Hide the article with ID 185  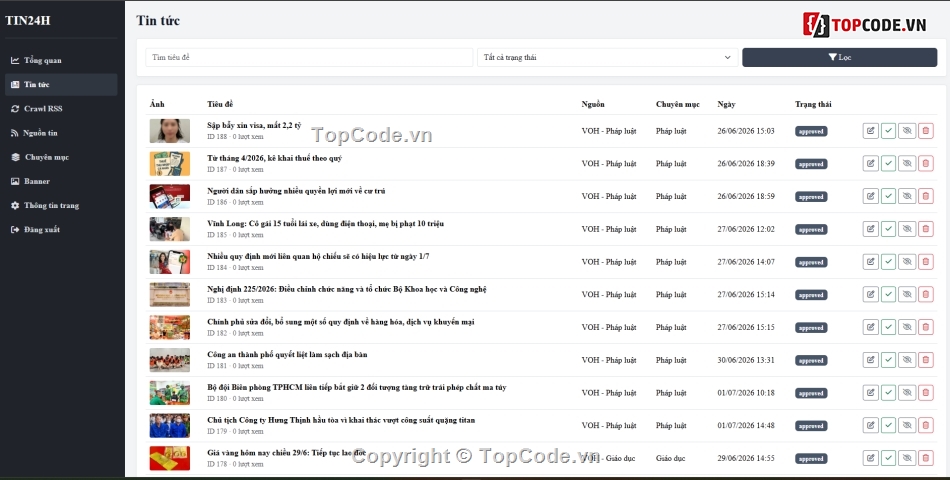(907, 229)
